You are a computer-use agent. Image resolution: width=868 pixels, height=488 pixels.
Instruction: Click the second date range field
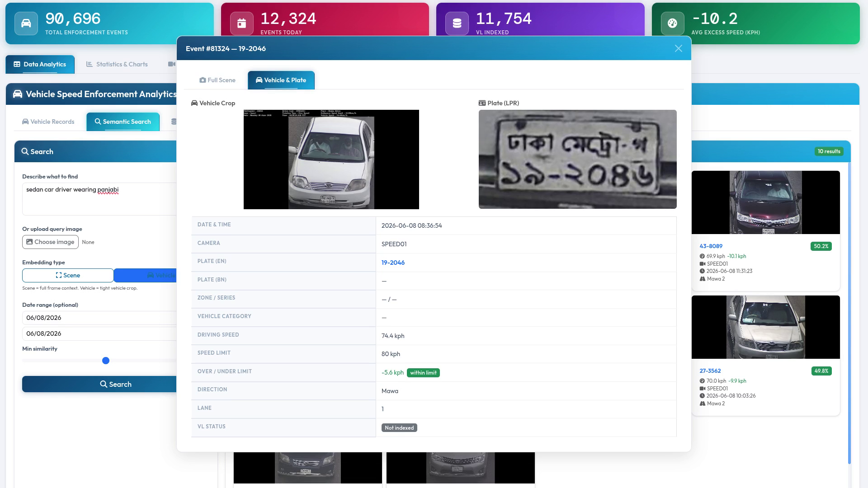99,333
